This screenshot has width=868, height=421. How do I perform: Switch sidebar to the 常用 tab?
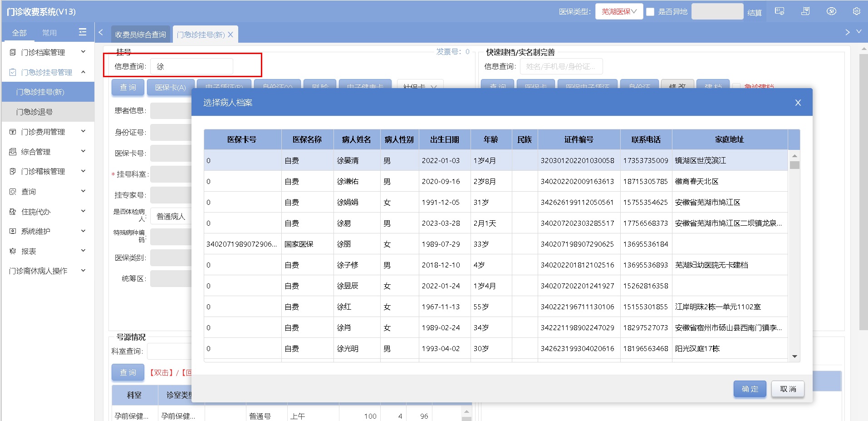pyautogui.click(x=49, y=33)
